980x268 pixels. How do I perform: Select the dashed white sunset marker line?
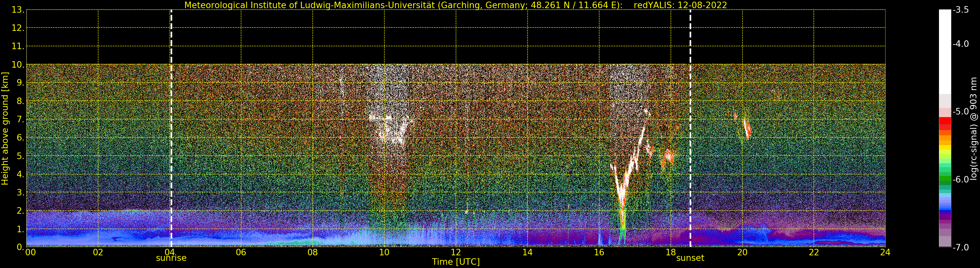pyautogui.click(x=690, y=128)
